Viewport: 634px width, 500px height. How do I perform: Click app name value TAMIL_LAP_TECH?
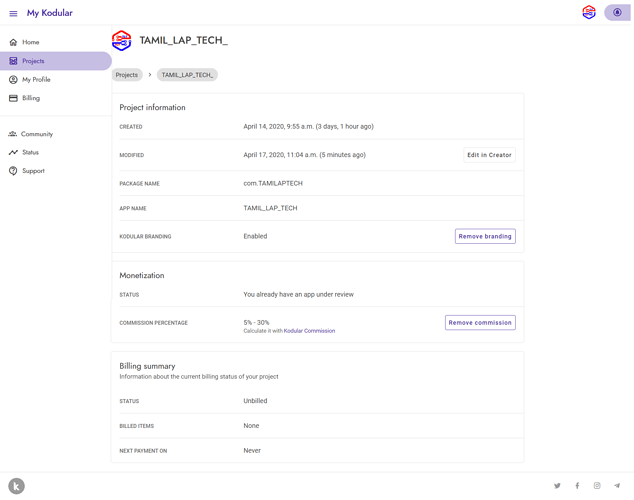(270, 208)
